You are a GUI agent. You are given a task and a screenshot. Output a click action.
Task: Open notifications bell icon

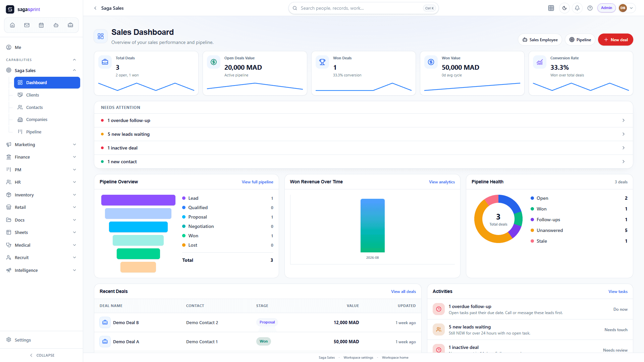pyautogui.click(x=577, y=8)
